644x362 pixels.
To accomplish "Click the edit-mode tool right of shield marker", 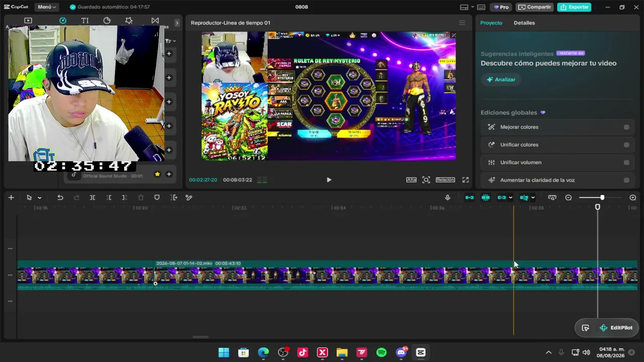I will pyautogui.click(x=174, y=198).
